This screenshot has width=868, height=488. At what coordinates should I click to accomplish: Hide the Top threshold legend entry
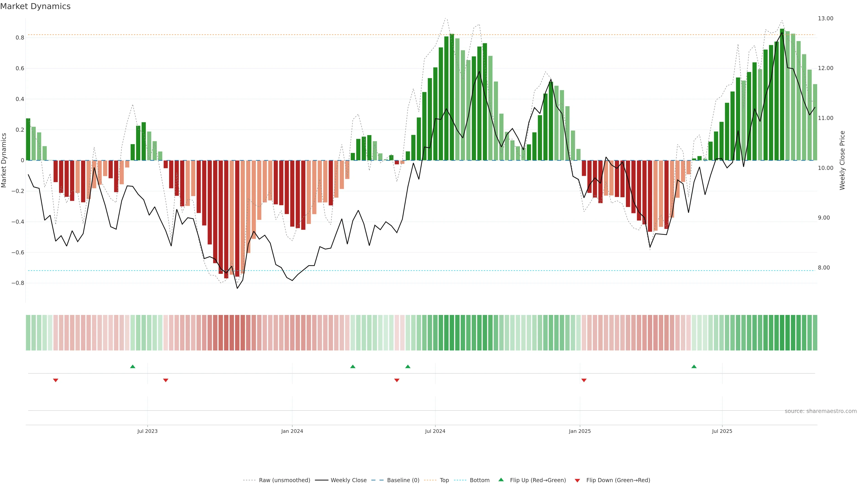(444, 480)
